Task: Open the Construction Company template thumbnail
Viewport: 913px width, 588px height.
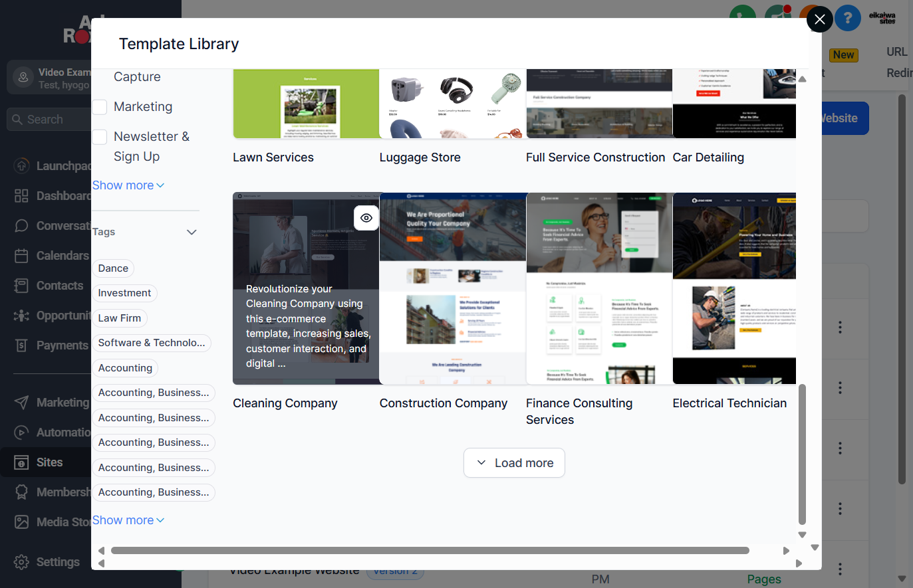Action: [453, 288]
